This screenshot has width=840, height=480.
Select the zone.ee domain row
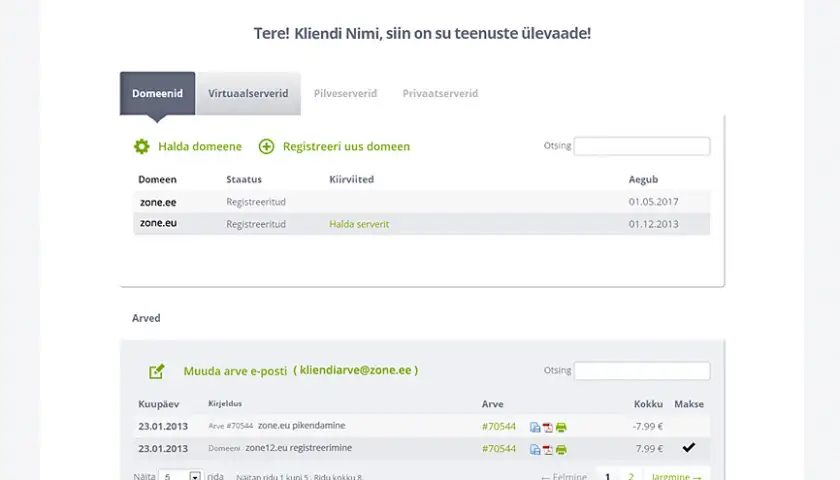[422, 202]
